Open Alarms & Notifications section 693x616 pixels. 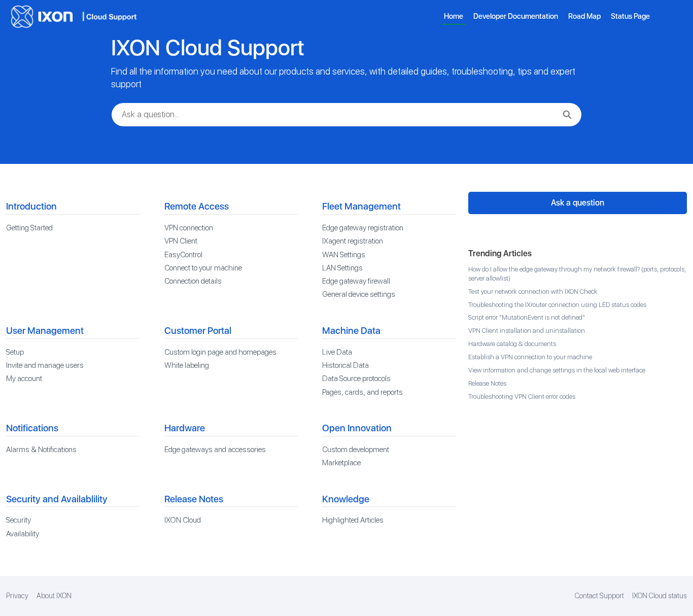[x=41, y=450]
